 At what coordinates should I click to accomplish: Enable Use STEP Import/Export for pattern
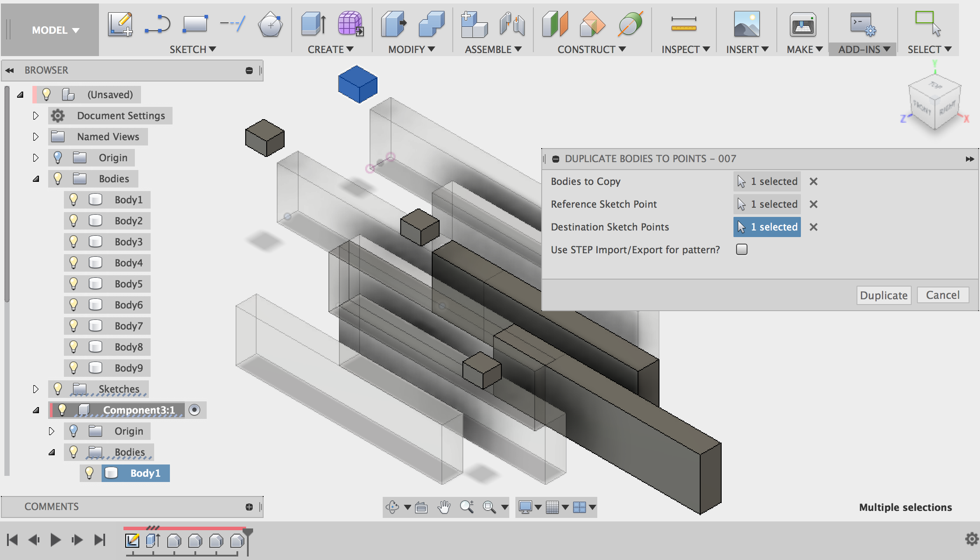(x=742, y=248)
